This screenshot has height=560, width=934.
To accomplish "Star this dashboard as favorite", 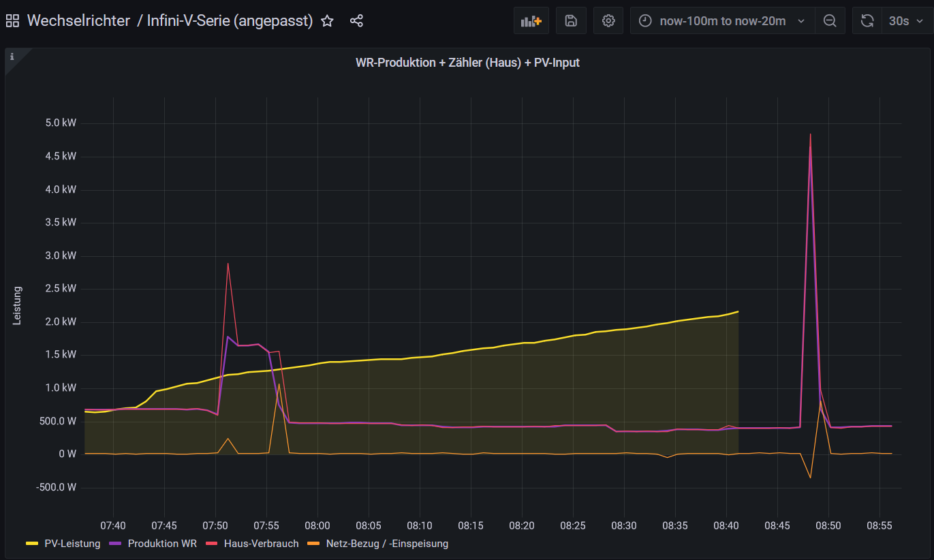I will coord(327,21).
